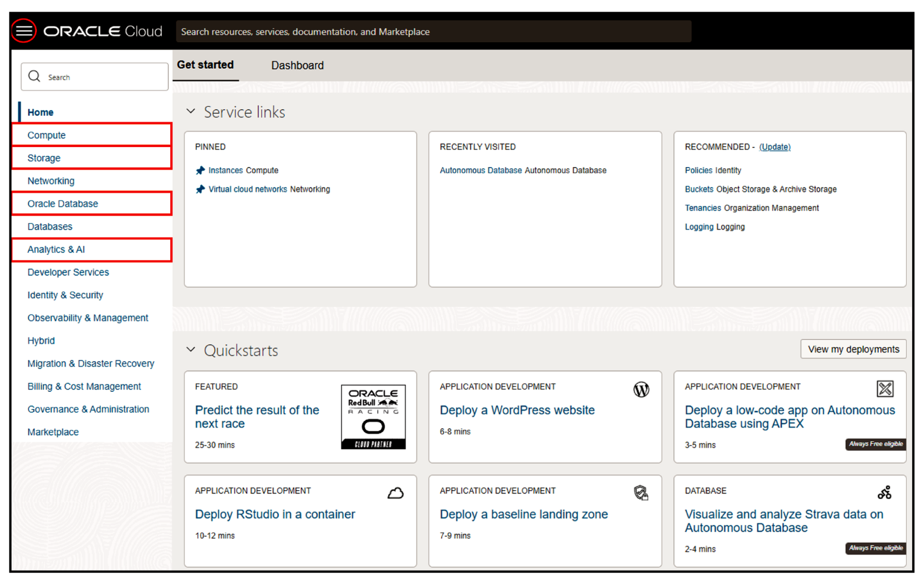Open Visualize and analyze Strava data quickstart
The height and width of the screenshot is (582, 924).
click(784, 521)
